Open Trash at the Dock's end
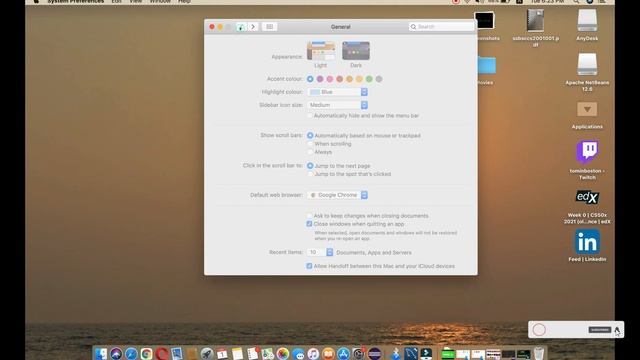 pos(539,353)
